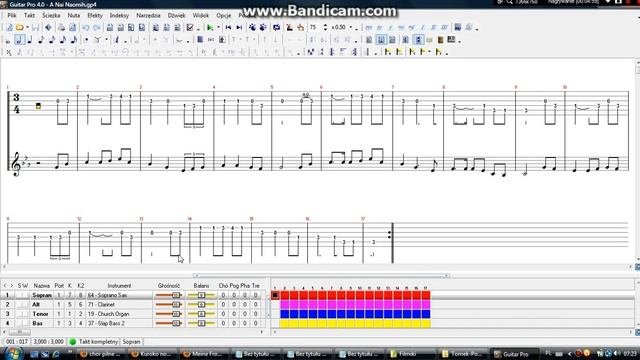Start playback with the green play icon
640x360 pixels.
(210, 27)
